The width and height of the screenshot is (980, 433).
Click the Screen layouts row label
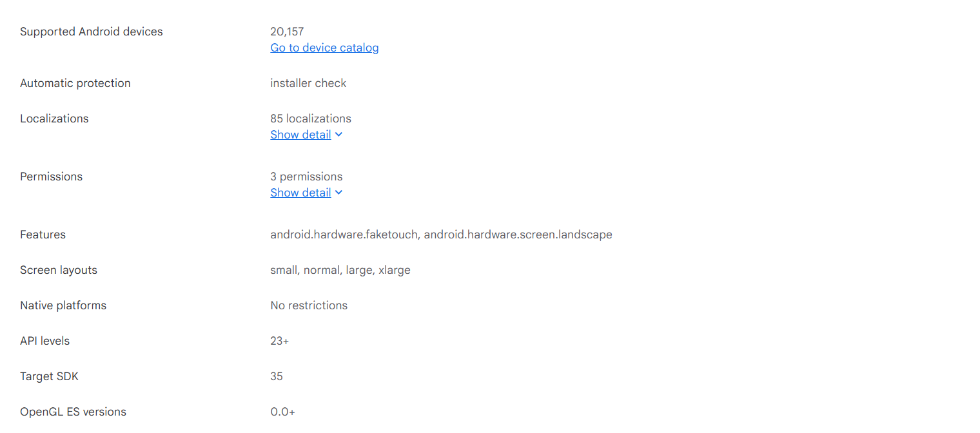59,270
